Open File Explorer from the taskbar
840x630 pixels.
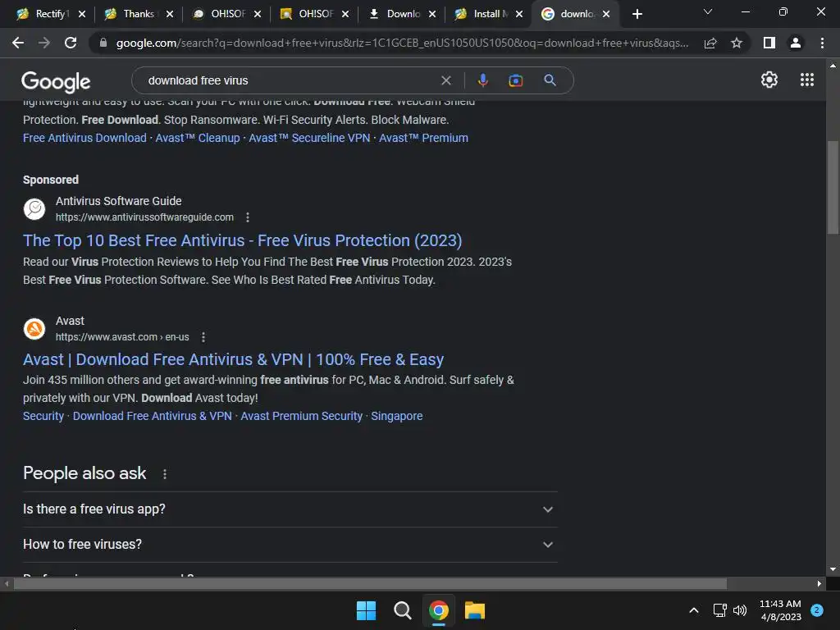(x=475, y=610)
